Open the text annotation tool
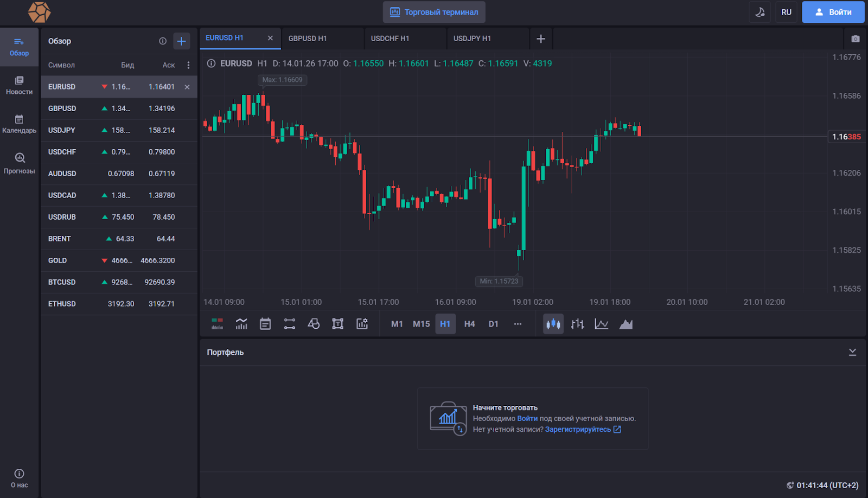Screen dimensions: 868x498 [337, 324]
